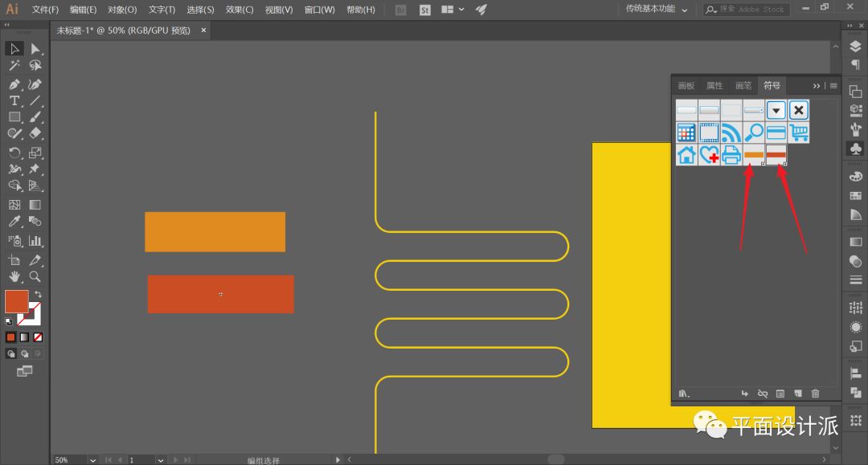
Task: Set paint mode to None
Action: tap(38, 337)
